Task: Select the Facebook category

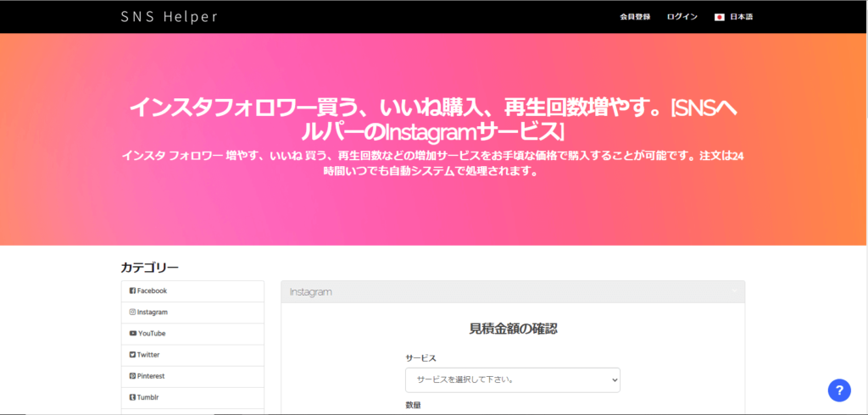Action: coord(192,291)
